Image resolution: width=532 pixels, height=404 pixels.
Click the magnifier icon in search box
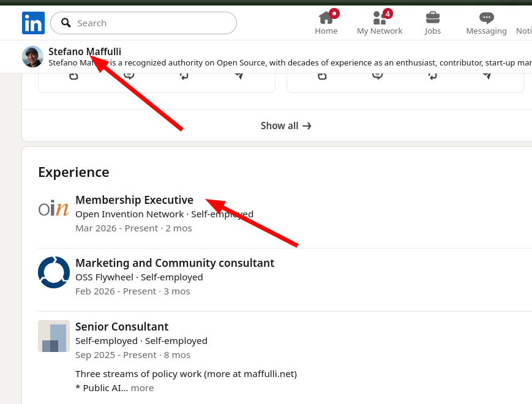click(x=66, y=23)
